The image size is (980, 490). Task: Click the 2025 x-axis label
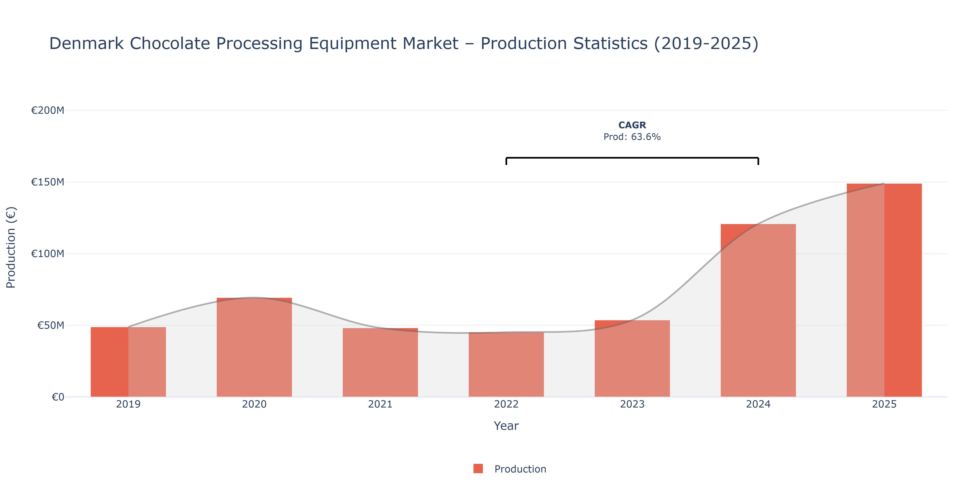pos(884,404)
